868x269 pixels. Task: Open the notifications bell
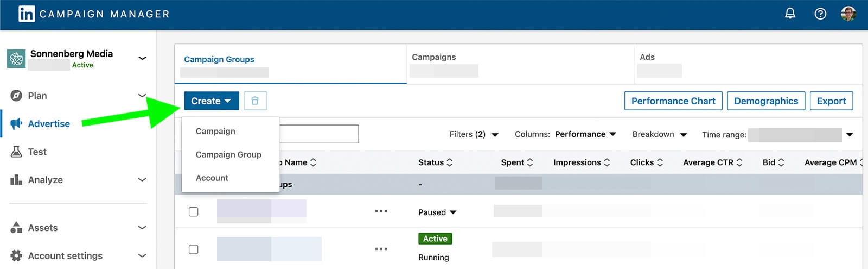pyautogui.click(x=790, y=14)
